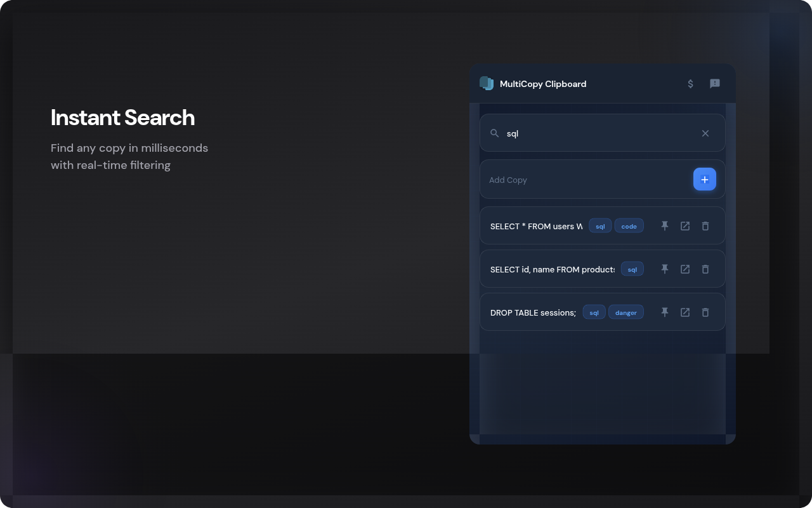Screen dimensions: 812x508
Task: Clear the sql search query
Action: pyautogui.click(x=705, y=133)
